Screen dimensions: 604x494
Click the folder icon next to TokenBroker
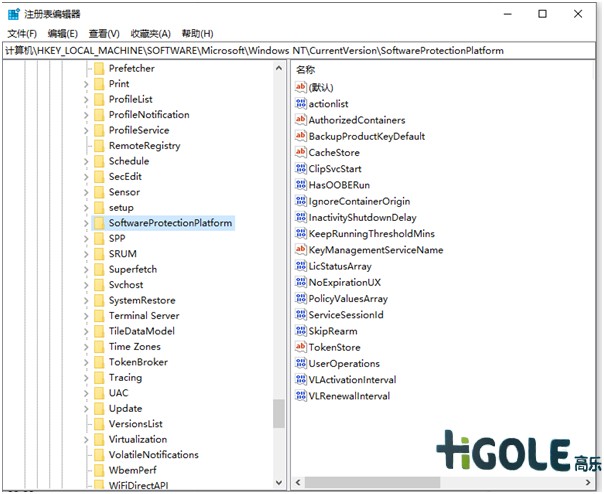pyautogui.click(x=98, y=362)
